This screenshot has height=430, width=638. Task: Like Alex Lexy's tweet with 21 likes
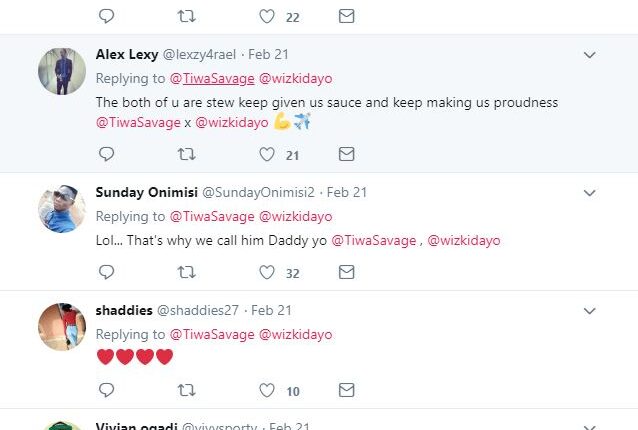coord(267,154)
